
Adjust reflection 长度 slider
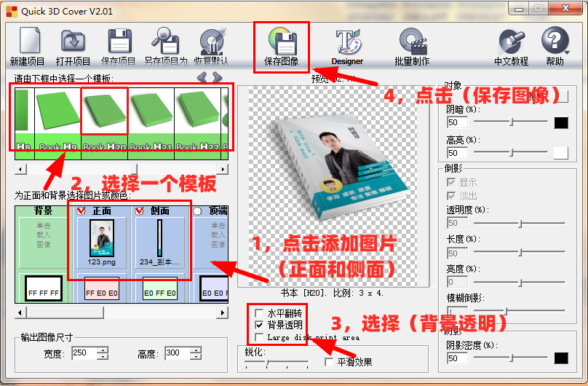point(520,252)
